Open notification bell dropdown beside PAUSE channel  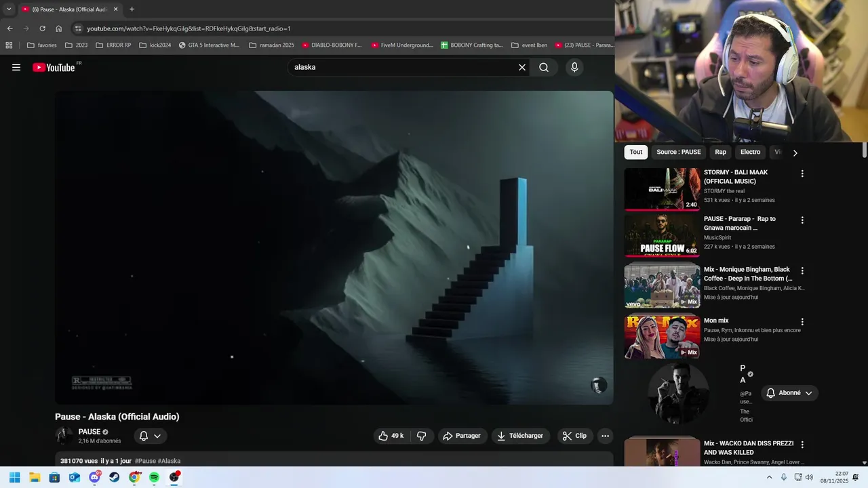point(151,436)
